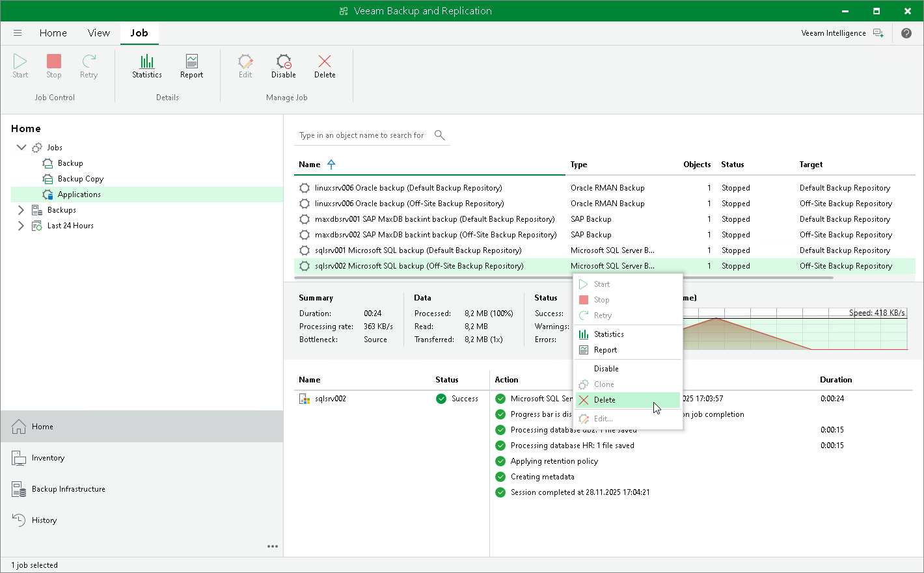Click the job icon for linuxsrv006 Default Repository row
Viewport: 924px width, 573px height.
[x=305, y=188]
